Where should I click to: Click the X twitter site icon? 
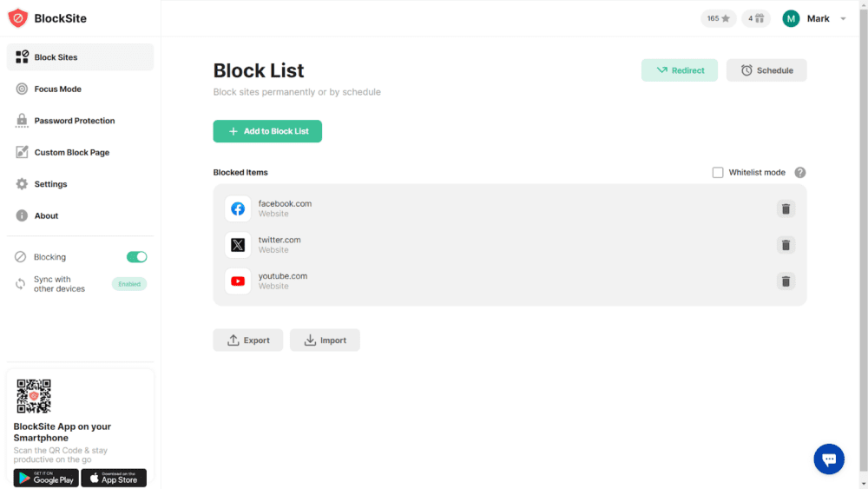(x=238, y=245)
